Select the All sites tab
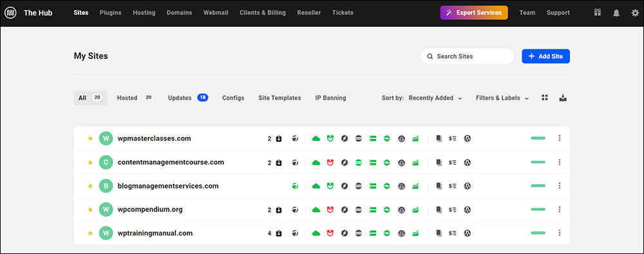 coord(90,98)
